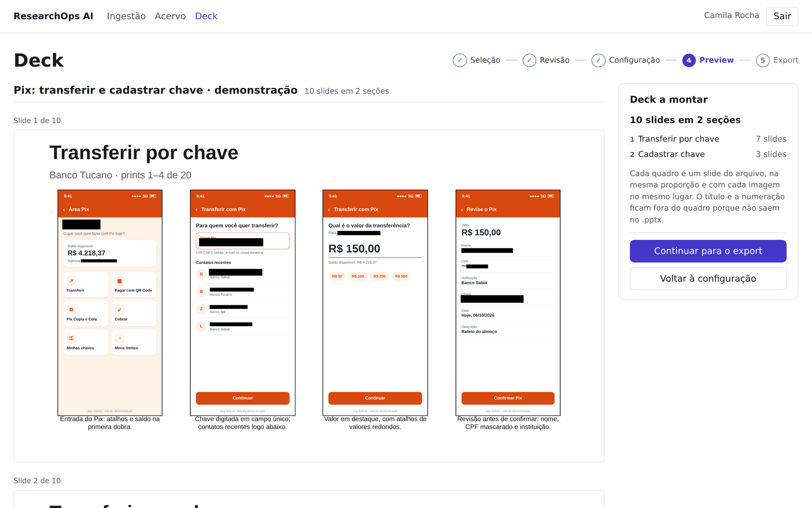The height and width of the screenshot is (508, 812).
Task: Open the Ingestão nav link
Action: pos(126,16)
